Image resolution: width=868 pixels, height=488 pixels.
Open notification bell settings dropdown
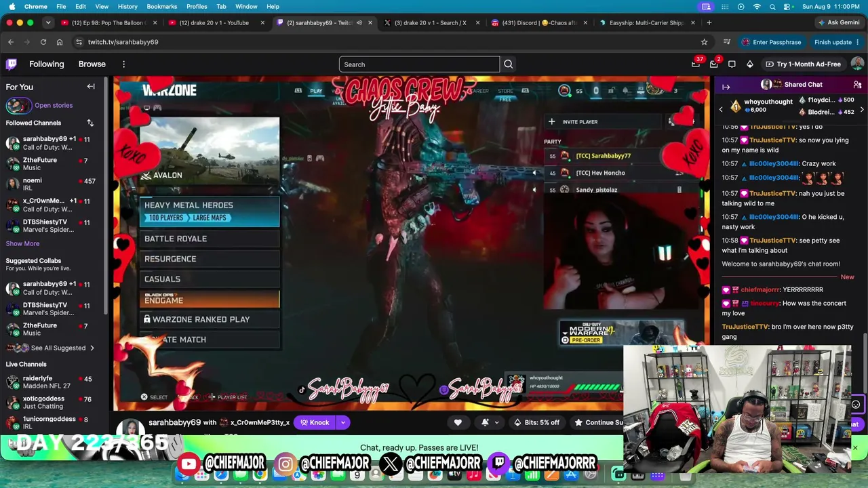click(x=490, y=422)
